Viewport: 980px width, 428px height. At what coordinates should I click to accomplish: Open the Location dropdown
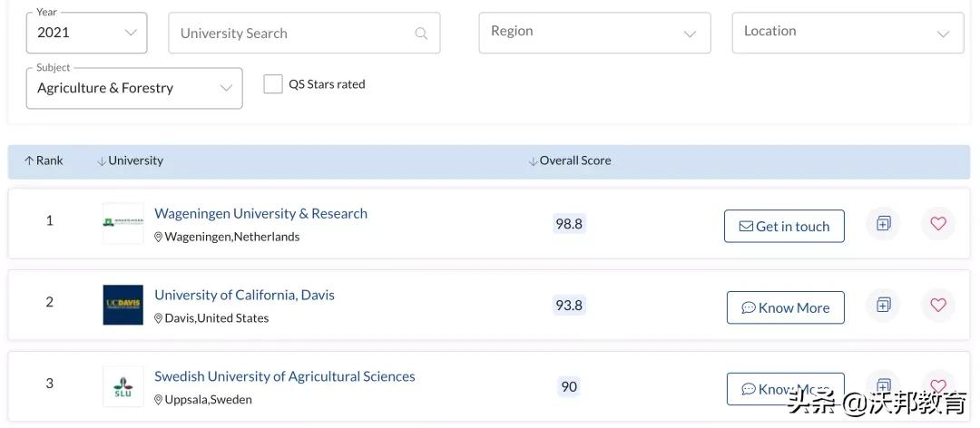(847, 33)
